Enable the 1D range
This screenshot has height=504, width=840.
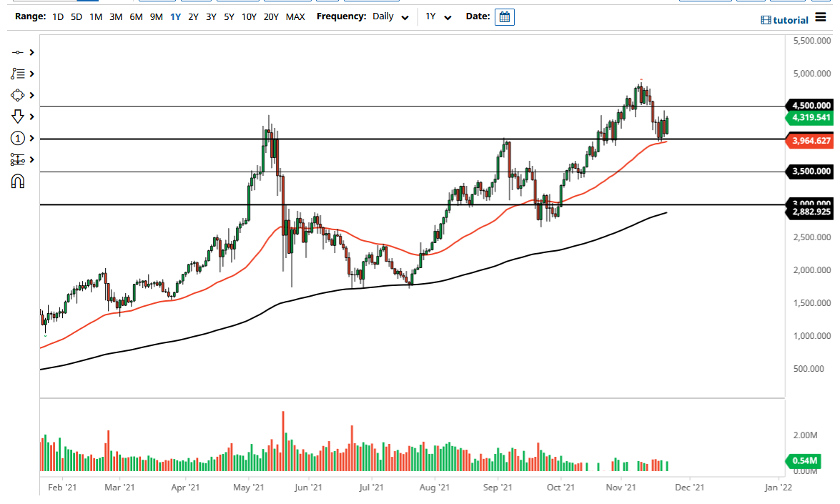[57, 16]
